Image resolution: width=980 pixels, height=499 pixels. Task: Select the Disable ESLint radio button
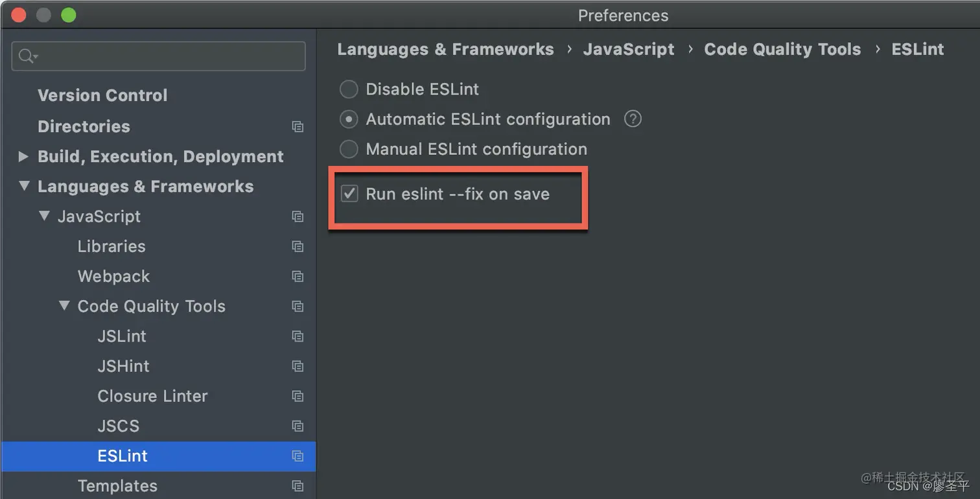pyautogui.click(x=349, y=89)
